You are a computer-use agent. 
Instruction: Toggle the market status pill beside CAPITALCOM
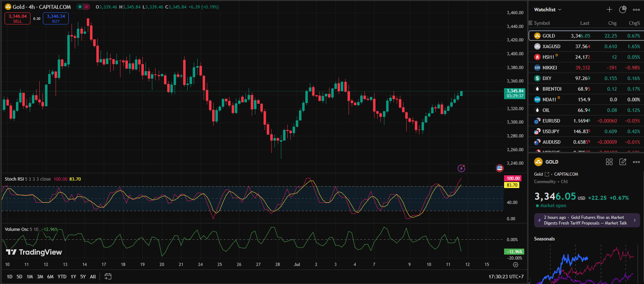point(84,7)
